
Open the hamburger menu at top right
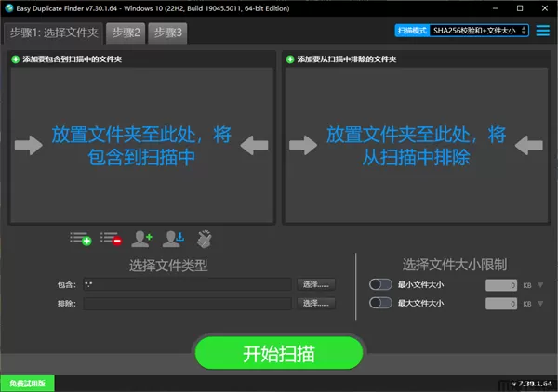tap(542, 31)
